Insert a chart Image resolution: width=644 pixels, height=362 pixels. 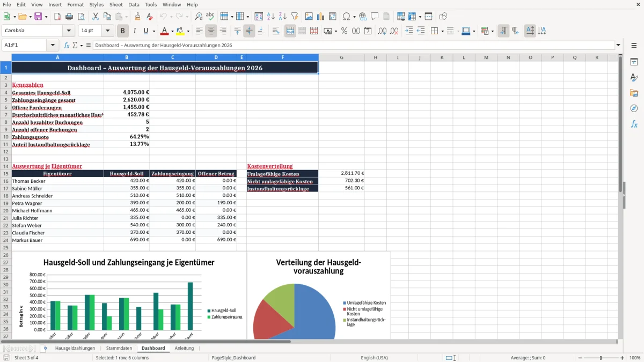point(321,16)
